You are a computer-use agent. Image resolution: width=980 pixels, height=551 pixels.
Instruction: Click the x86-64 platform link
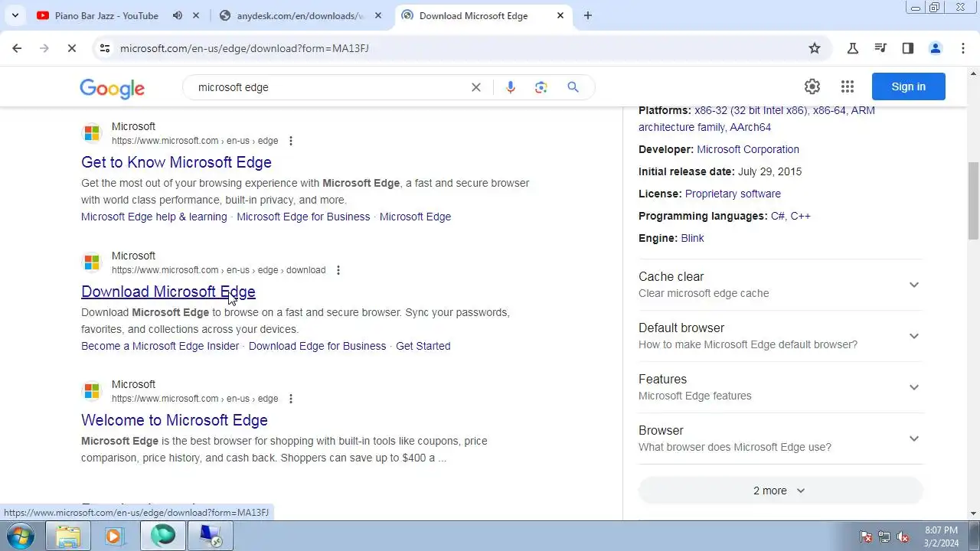tap(829, 110)
